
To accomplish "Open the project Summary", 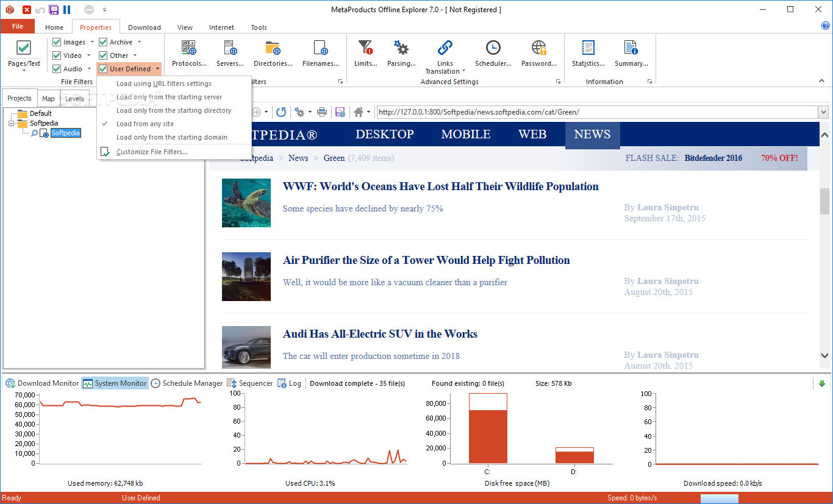I will click(631, 53).
